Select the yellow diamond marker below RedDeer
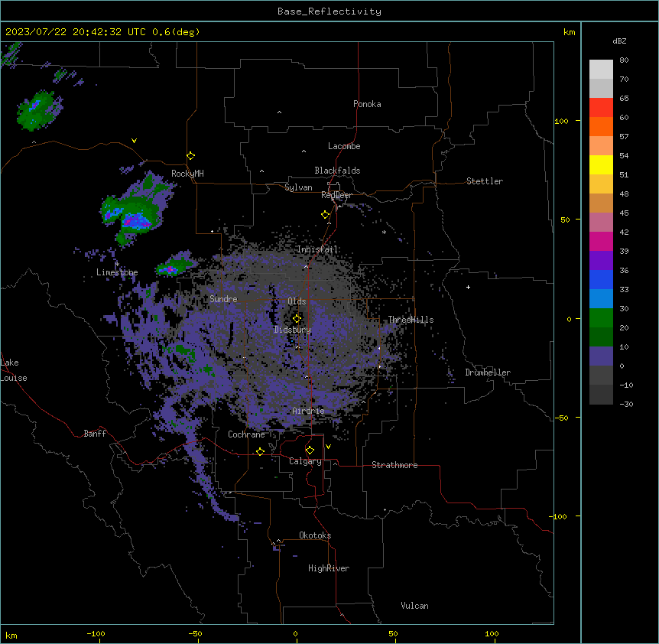The width and height of the screenshot is (659, 644). click(326, 215)
